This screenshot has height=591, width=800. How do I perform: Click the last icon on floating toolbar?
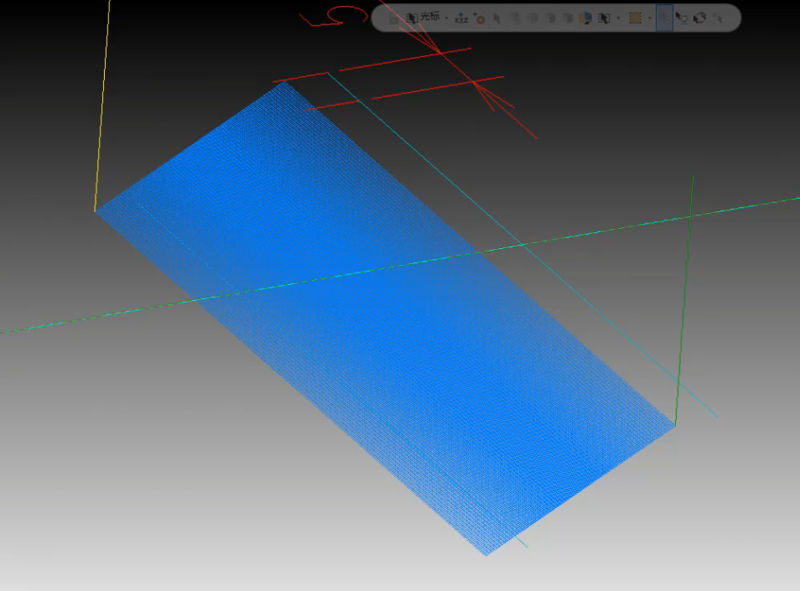point(719,18)
